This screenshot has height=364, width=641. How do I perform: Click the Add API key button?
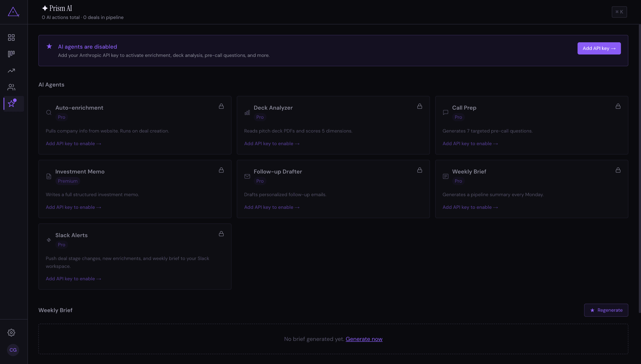pyautogui.click(x=599, y=48)
